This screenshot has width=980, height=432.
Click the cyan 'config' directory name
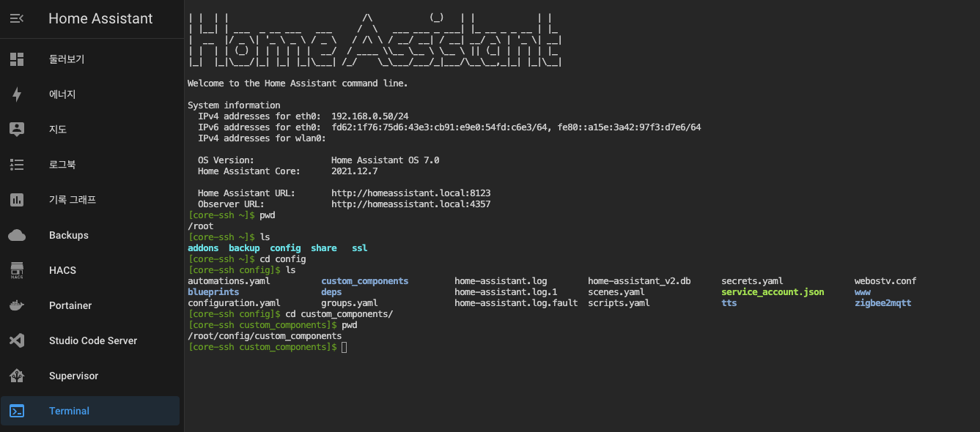285,248
